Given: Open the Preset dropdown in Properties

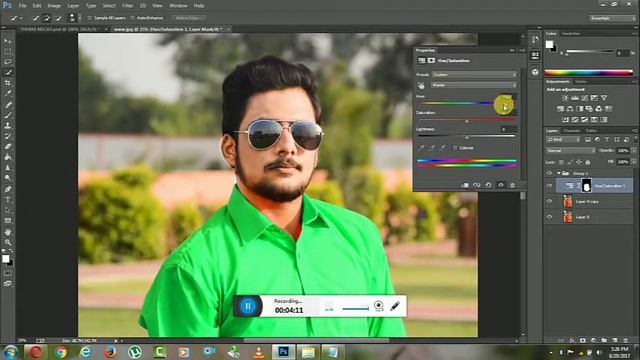Looking at the screenshot, I should 474,75.
